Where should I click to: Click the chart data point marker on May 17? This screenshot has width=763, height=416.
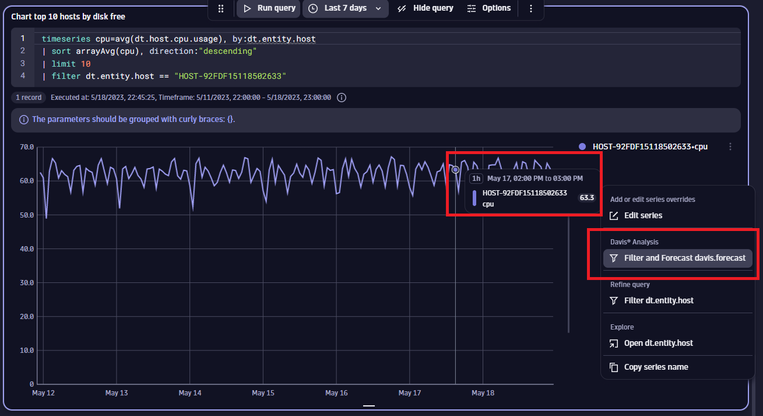[455, 169]
